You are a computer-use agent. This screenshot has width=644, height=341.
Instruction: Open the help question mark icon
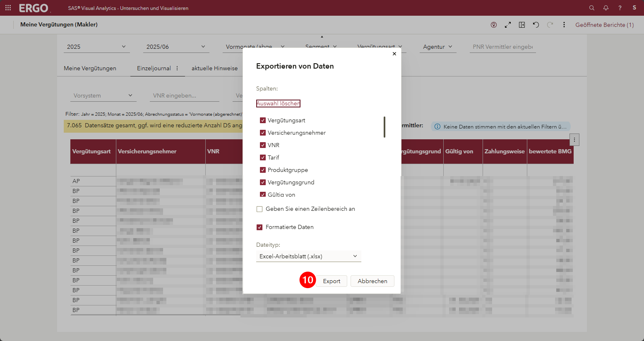620,8
